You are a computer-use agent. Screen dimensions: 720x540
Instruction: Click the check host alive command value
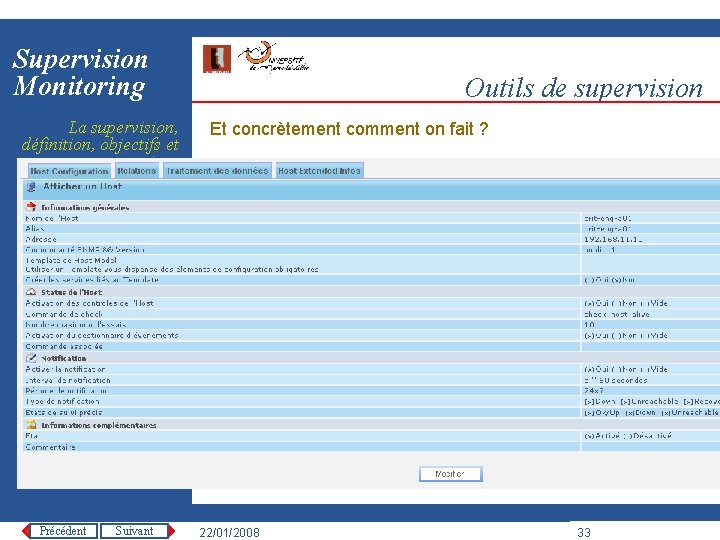pos(616,314)
